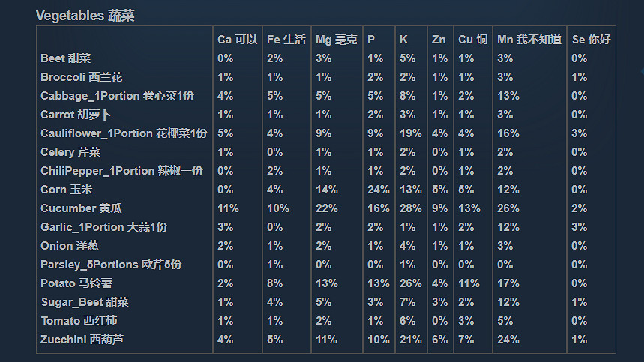Viewport: 644px width, 362px height.
Task: Click the Se 你好 column header
Action: point(590,40)
